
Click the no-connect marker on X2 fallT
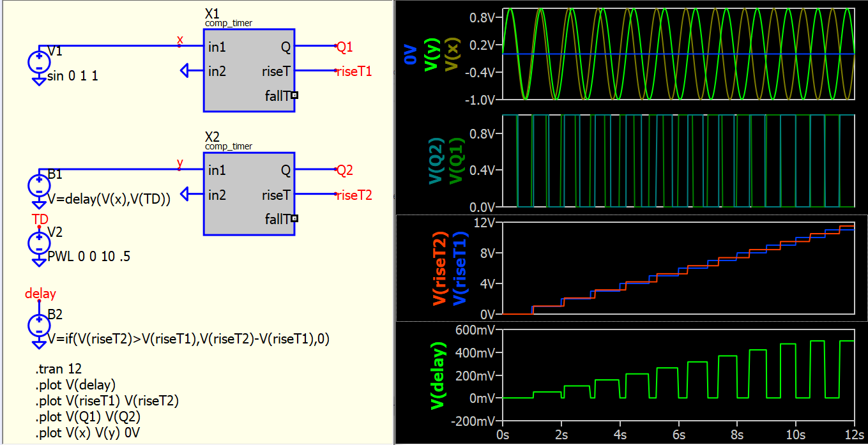(x=294, y=219)
